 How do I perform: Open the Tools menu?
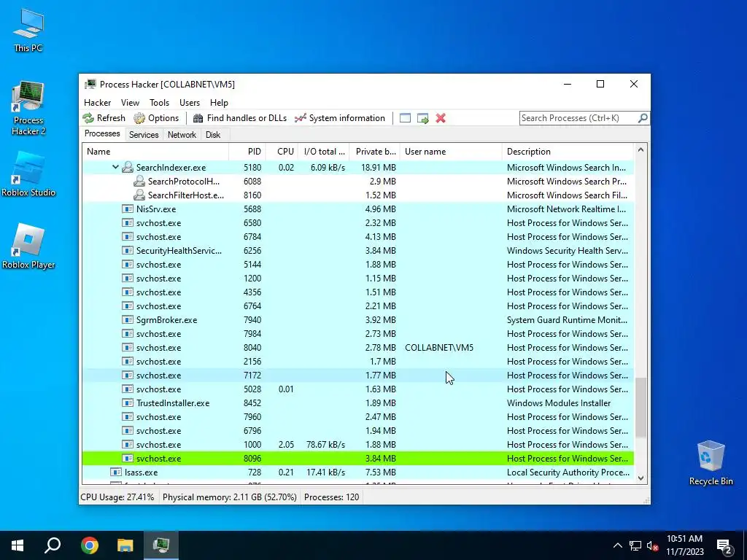[x=159, y=102]
